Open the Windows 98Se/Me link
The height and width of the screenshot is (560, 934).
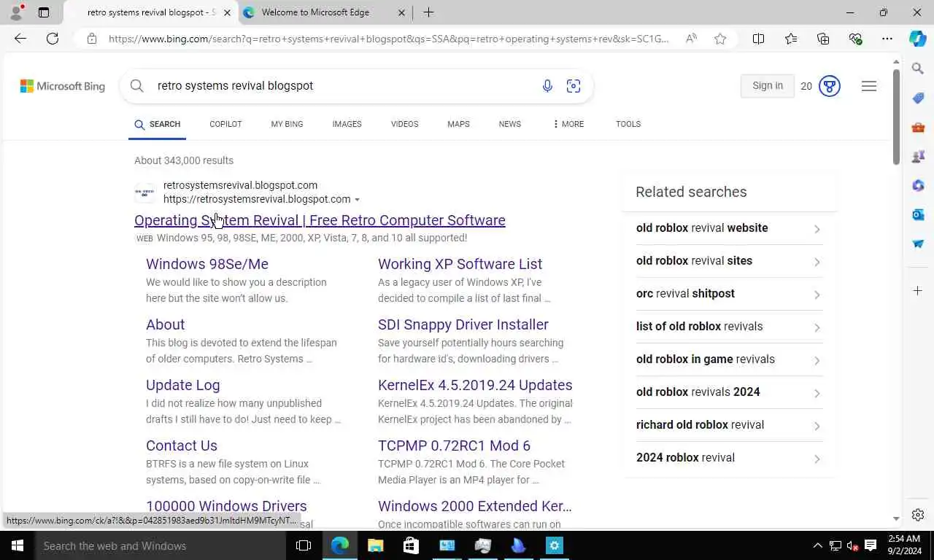(x=207, y=264)
